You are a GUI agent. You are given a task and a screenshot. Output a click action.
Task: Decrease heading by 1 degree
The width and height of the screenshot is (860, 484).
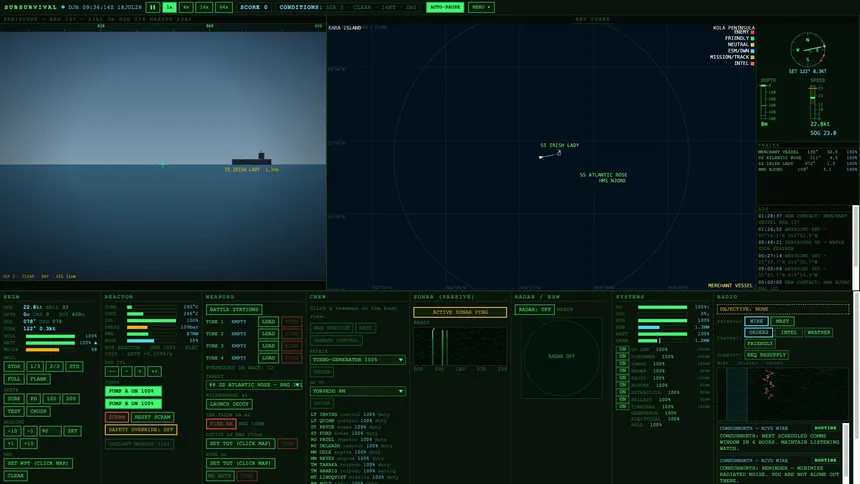pos(30,431)
